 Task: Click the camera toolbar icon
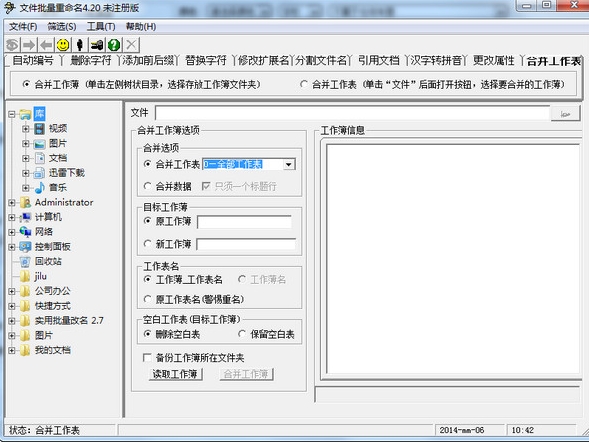[x=97, y=45]
